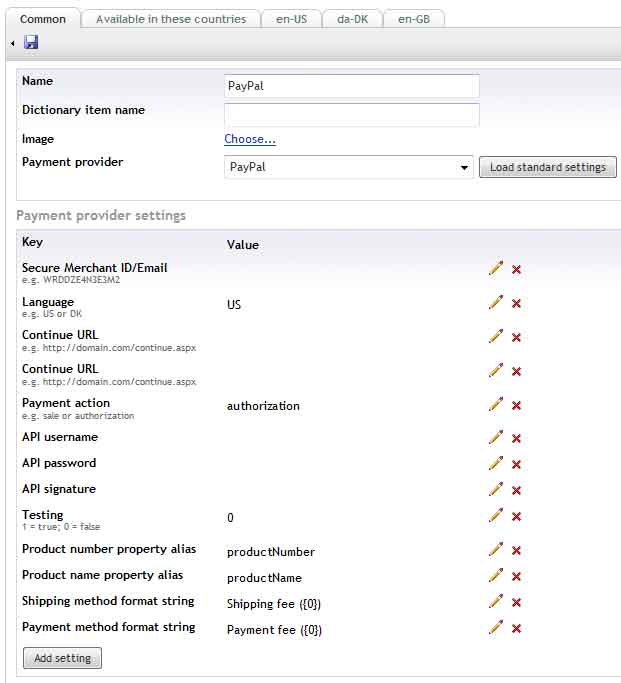The height and width of the screenshot is (683, 621).
Task: Edit Product name property alias setting
Action: (496, 575)
